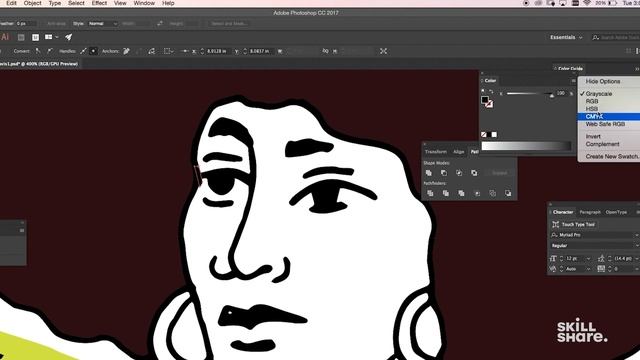This screenshot has width=640, height=360.
Task: Open the 12 pt font size dropdown
Action: point(588,258)
